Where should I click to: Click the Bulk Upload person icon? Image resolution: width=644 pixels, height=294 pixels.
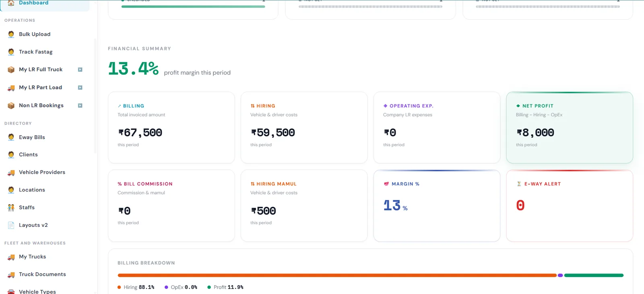coord(11,34)
